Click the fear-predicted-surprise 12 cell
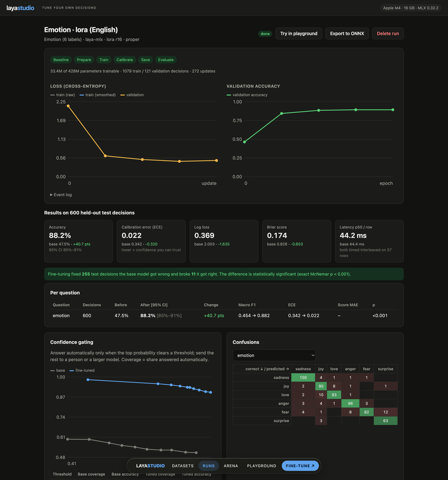The image size is (448, 480). (x=386, y=412)
